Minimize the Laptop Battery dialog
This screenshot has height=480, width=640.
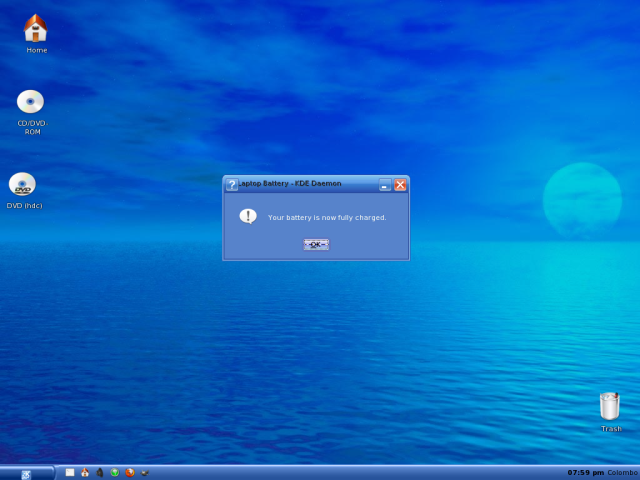click(x=384, y=185)
